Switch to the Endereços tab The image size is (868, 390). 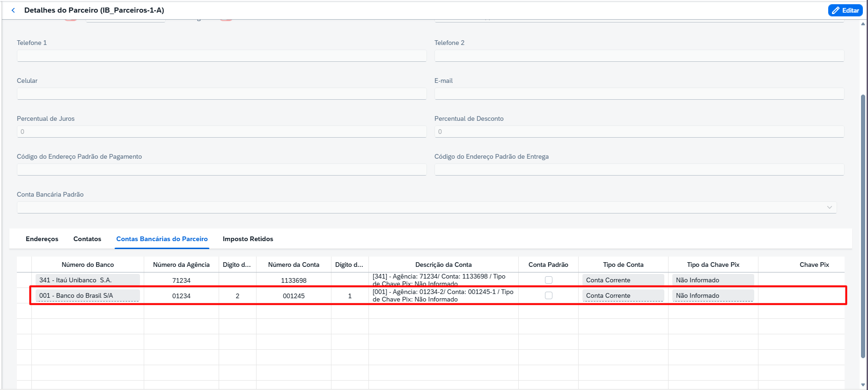(x=42, y=239)
